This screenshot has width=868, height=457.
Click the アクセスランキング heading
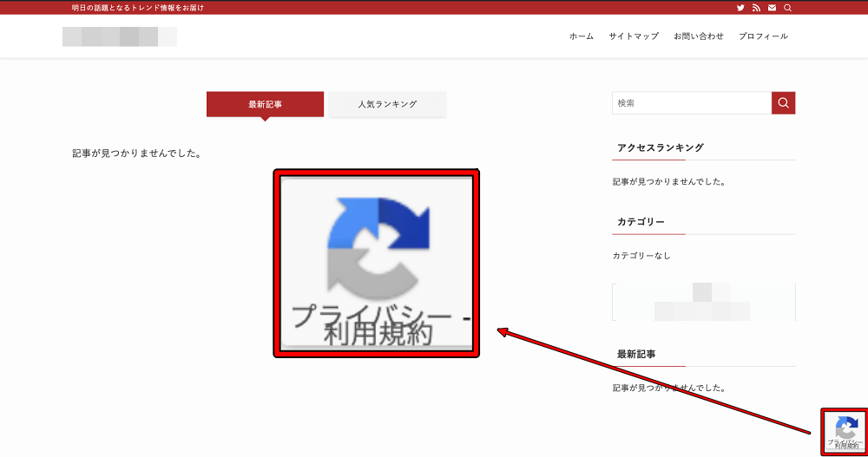coord(661,147)
